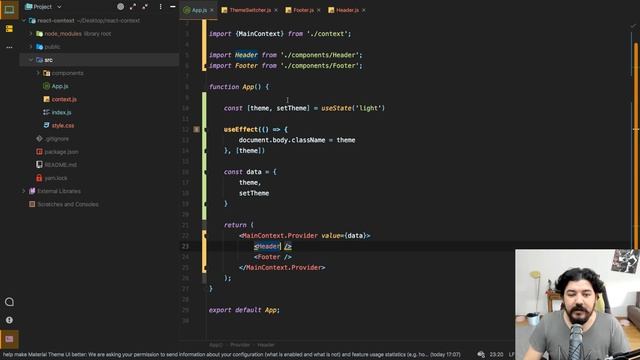
Task: Click the useEffect call on line 12
Action: tap(241, 129)
